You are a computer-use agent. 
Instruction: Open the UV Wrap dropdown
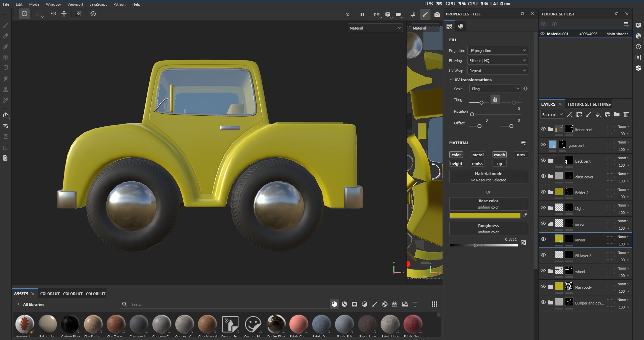(497, 71)
